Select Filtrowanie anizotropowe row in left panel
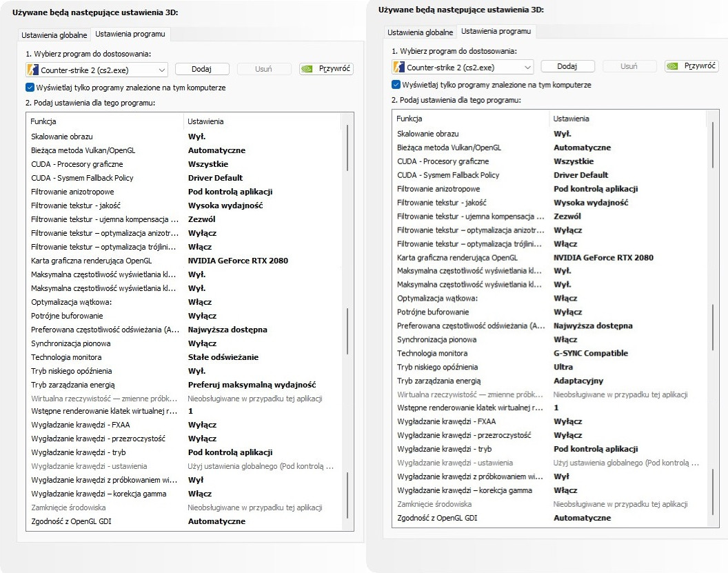The width and height of the screenshot is (728, 573). (184, 192)
